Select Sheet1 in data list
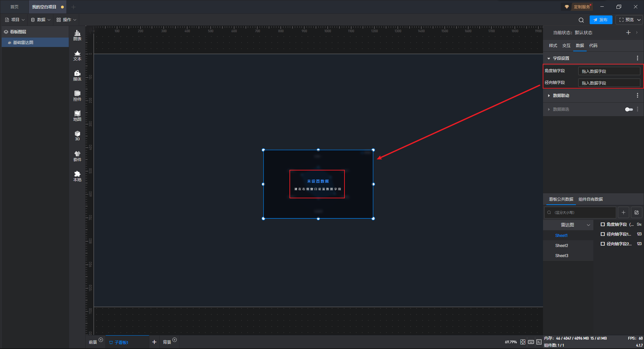This screenshot has height=349, width=644. point(568,236)
